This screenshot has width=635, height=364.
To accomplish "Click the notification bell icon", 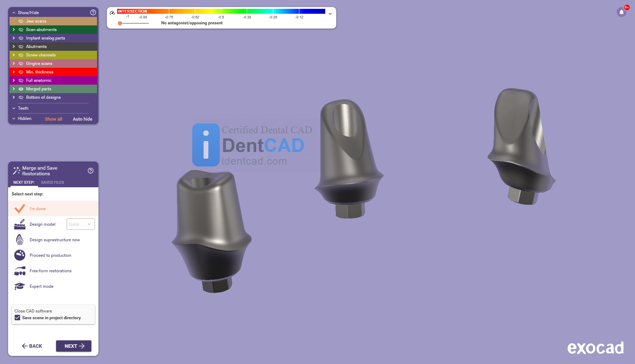I will (621, 12).
